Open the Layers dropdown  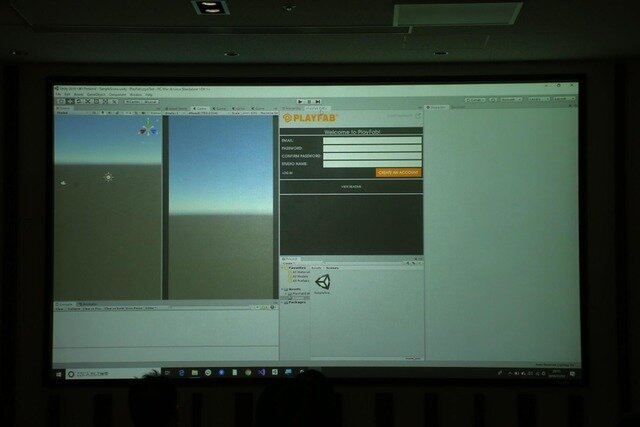coord(537,99)
